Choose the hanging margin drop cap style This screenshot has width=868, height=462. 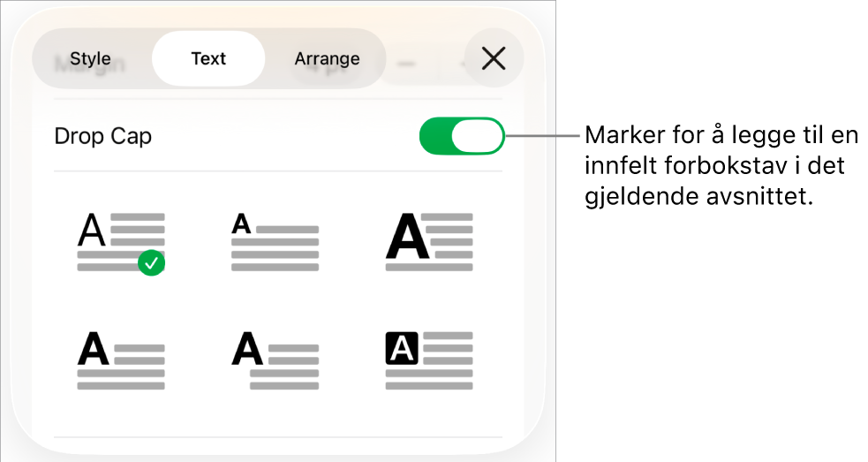tap(275, 360)
